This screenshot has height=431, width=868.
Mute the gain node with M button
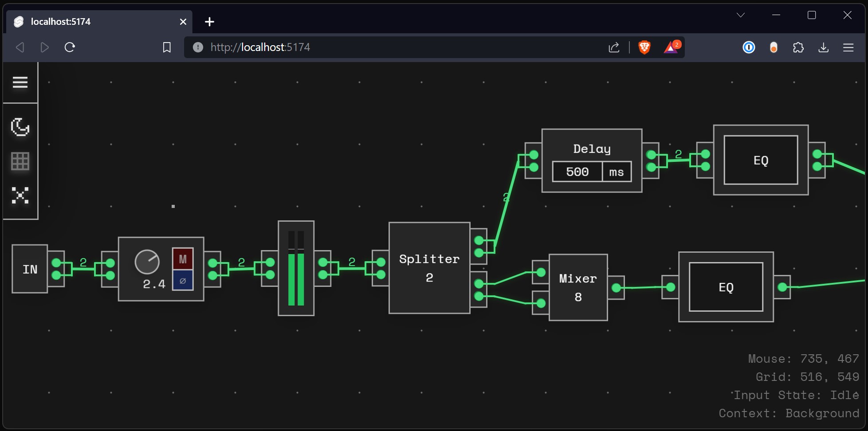(183, 259)
